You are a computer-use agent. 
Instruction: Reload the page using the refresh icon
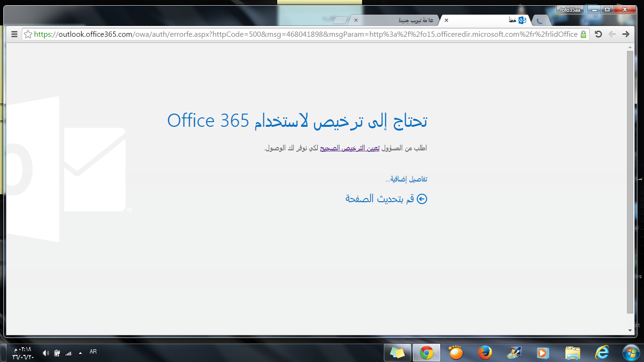pos(598,34)
